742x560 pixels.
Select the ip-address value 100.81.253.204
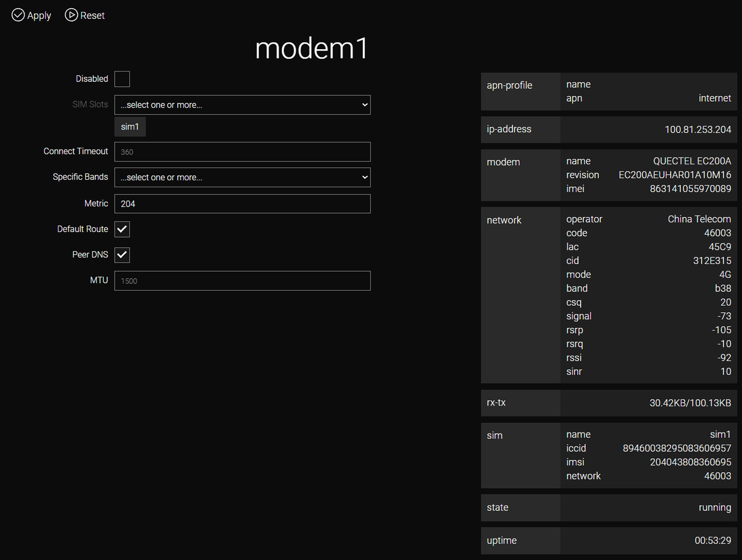point(698,130)
